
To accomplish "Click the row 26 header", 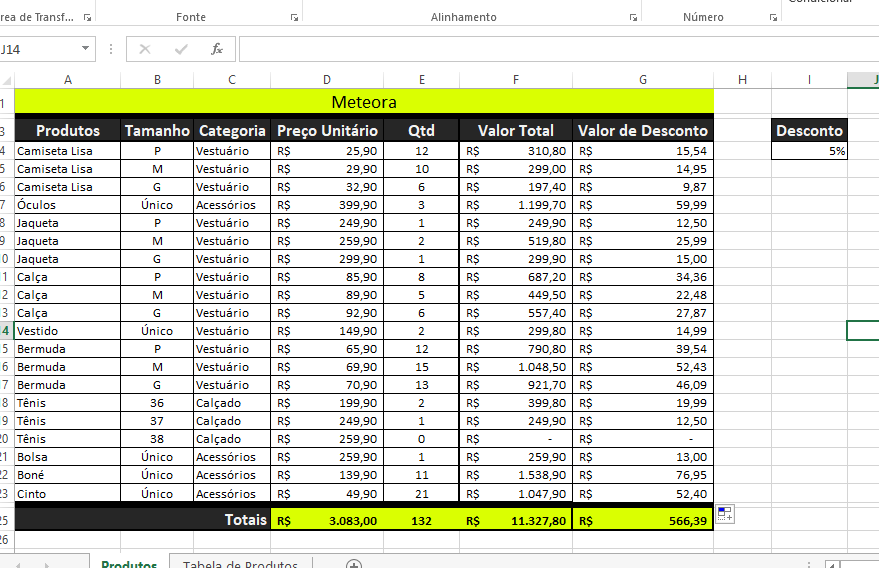I will tap(6, 539).
